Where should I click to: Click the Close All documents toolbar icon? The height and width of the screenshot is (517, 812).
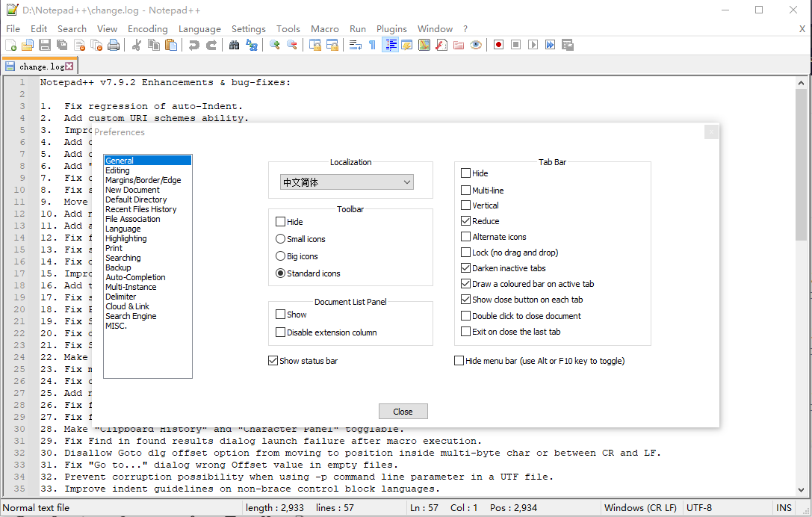[x=96, y=45]
